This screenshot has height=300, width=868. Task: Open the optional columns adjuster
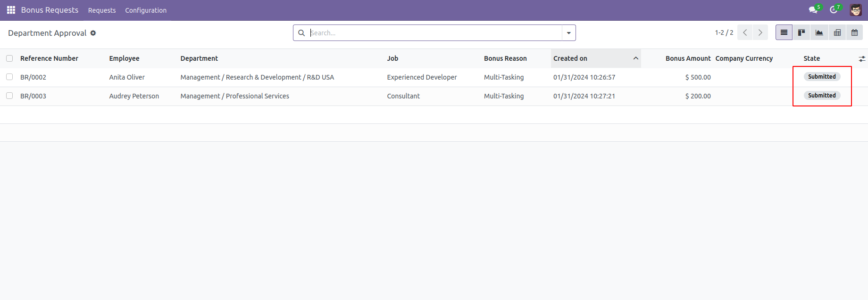862,59
